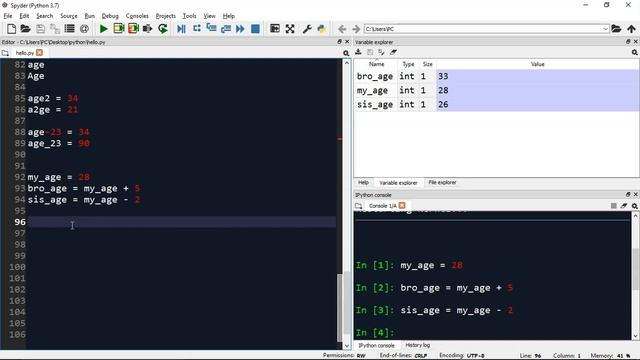Open the Source menu
The image size is (640, 360).
pyautogui.click(x=69, y=16)
